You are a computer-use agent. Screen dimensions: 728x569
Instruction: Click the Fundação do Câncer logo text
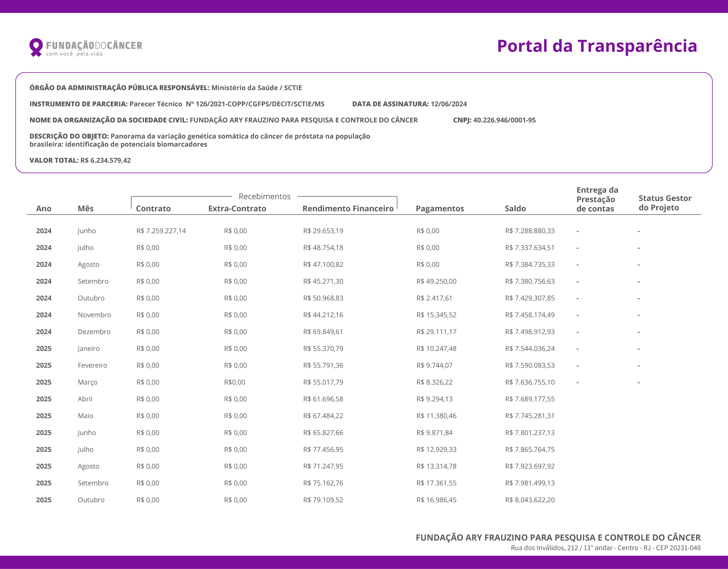click(x=94, y=46)
